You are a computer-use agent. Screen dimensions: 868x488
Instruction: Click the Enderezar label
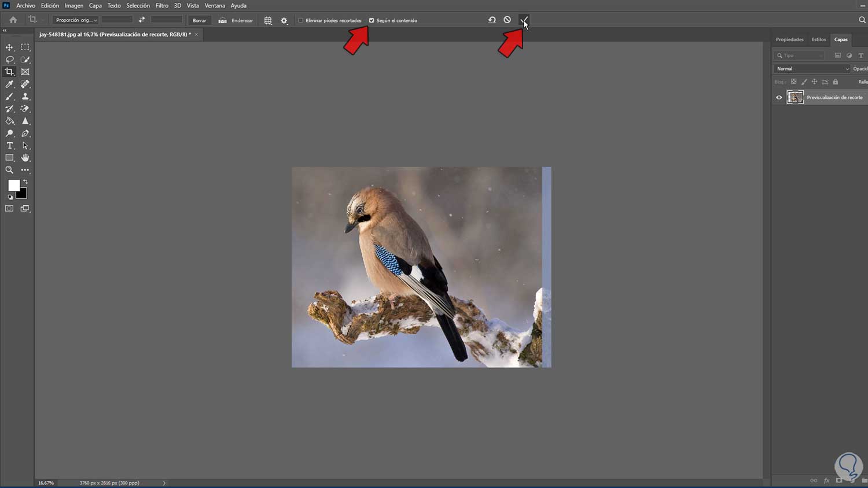tap(242, 20)
